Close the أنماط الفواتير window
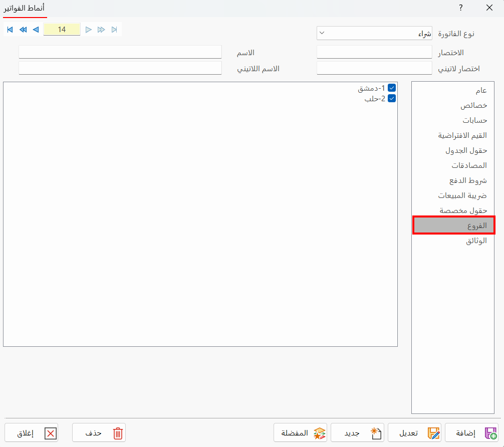Screen dimensions: 504x447 [489, 8]
